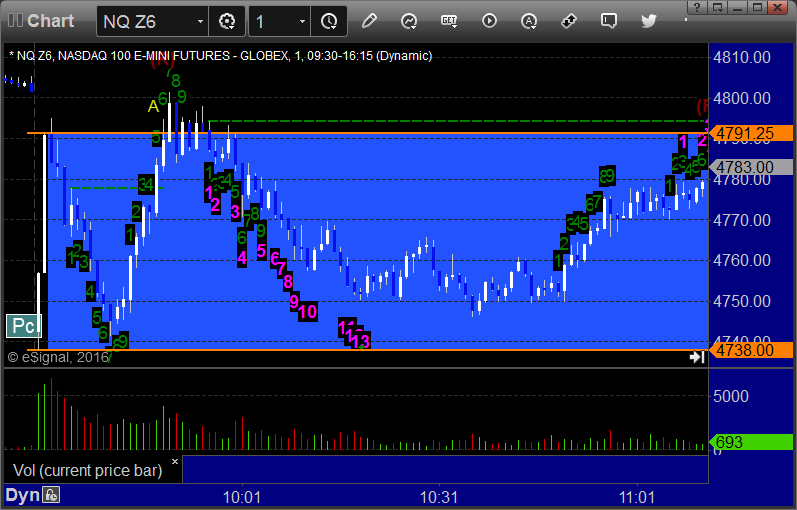This screenshot has height=510, width=797.
Task: Click the bar replay play icon
Action: (489, 21)
